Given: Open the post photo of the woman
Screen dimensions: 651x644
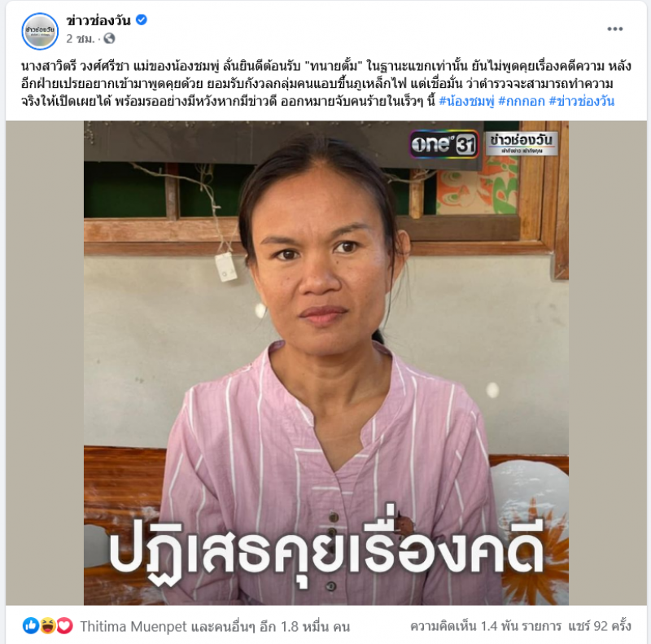Looking at the screenshot, I should pos(326,363).
